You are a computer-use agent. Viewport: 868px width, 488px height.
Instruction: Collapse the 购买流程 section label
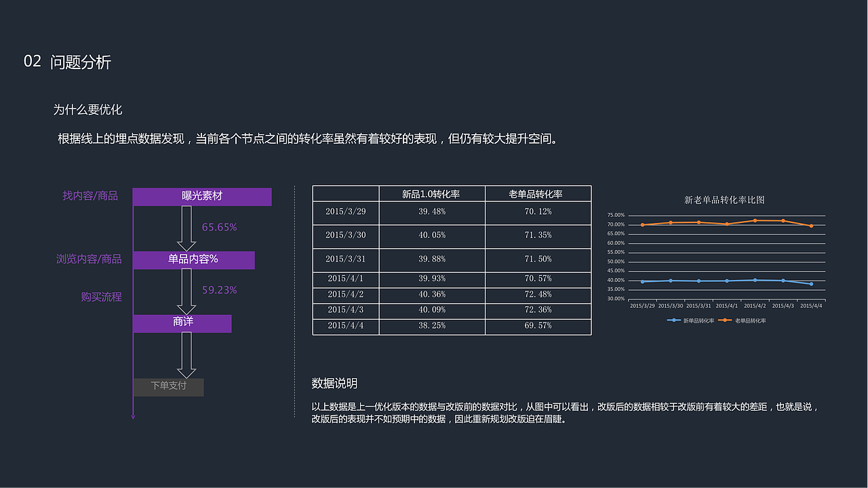coord(100,297)
